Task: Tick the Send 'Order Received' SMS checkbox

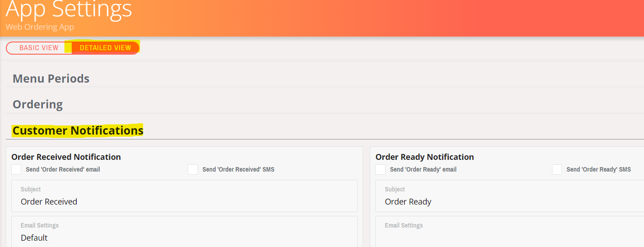Action: tap(193, 170)
